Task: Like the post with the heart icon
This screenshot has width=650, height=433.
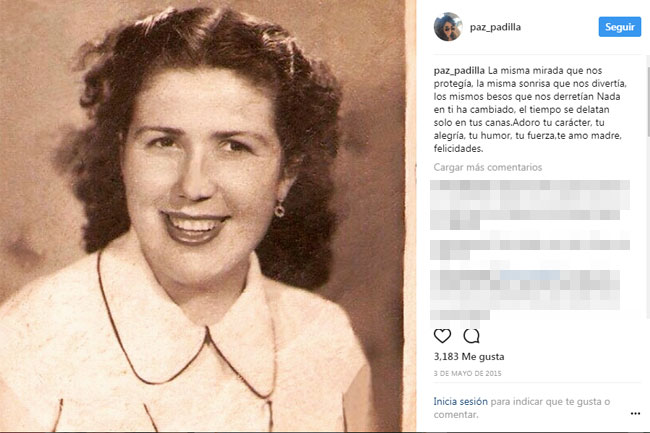Action: 442,336
